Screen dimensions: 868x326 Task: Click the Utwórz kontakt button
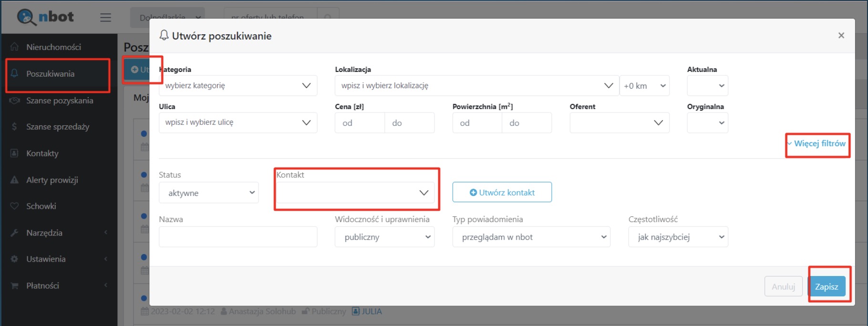click(x=502, y=192)
